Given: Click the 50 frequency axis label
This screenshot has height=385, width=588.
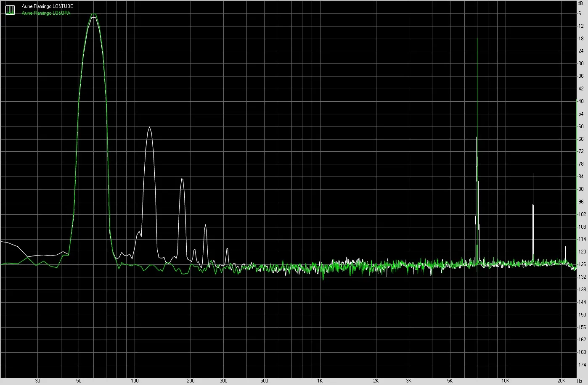Looking at the screenshot, I should pyautogui.click(x=79, y=381).
